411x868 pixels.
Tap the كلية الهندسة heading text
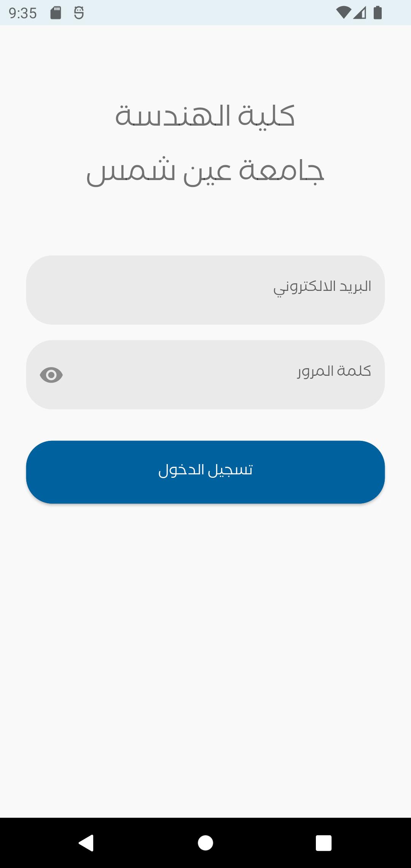205,115
